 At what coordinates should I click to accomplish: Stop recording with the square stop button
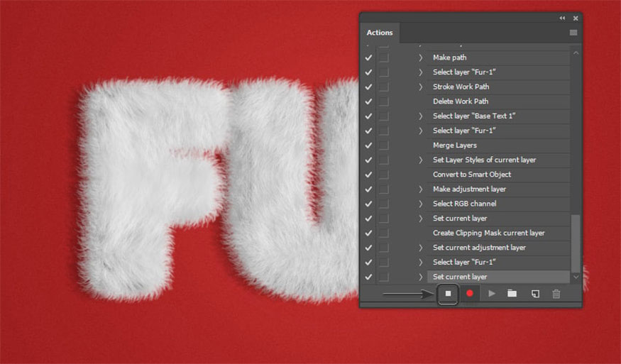click(447, 293)
